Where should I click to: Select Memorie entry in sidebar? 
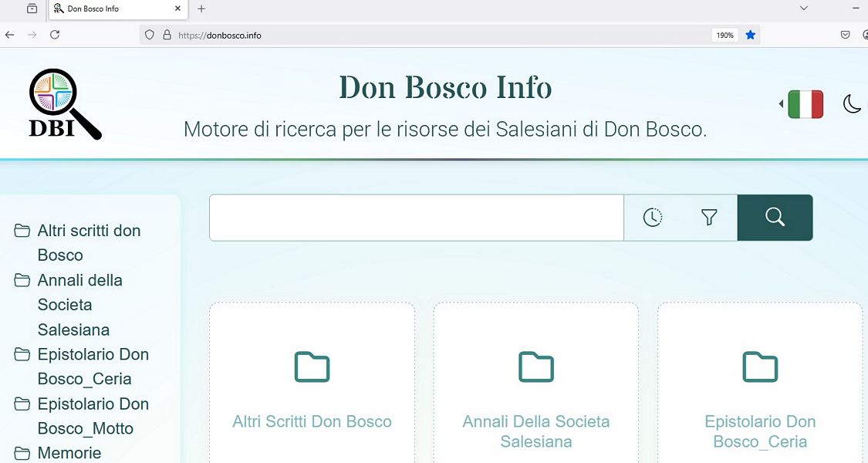click(69, 453)
